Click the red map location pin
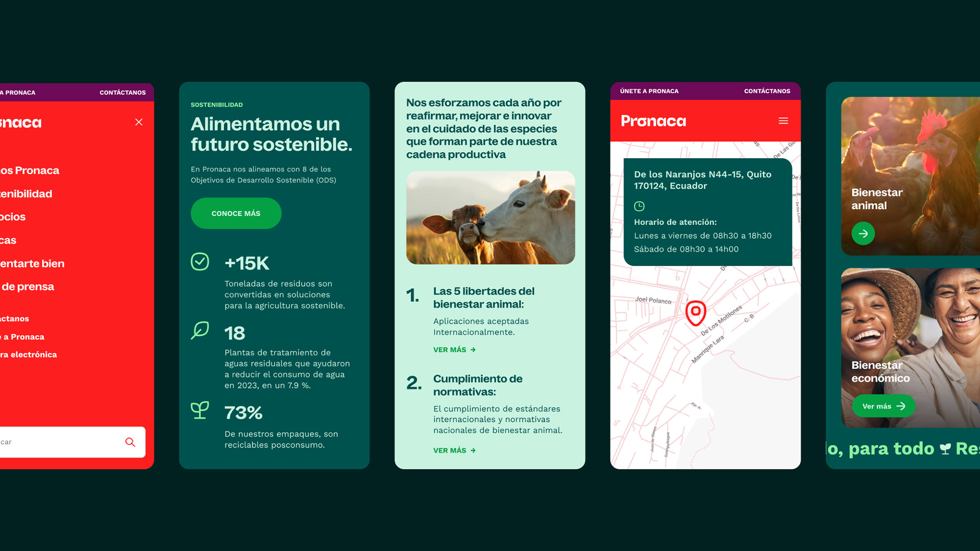Screen dimensions: 980x551 tap(696, 313)
